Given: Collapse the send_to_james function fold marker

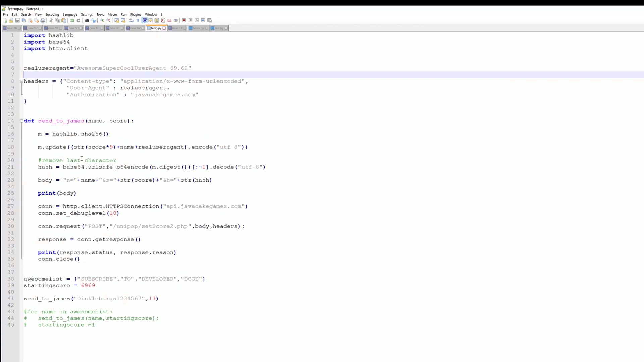Looking at the screenshot, I should [21, 121].
